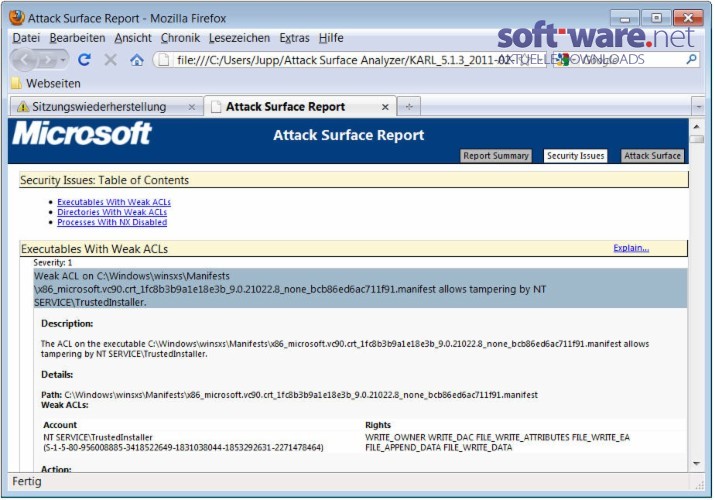Switch to the Sitzungswiederherstellung tab
Viewport: 715px width, 500px height.
click(106, 107)
